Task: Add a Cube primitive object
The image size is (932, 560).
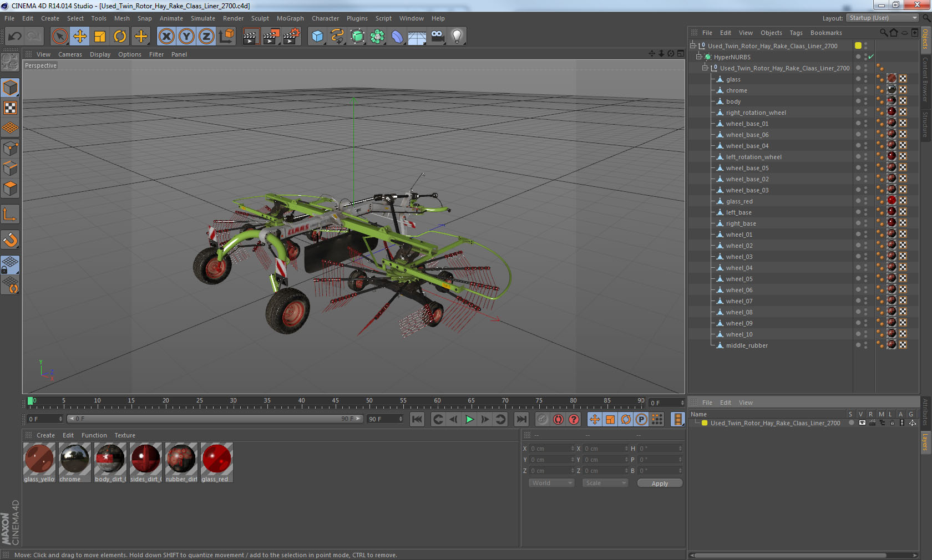Action: click(317, 37)
